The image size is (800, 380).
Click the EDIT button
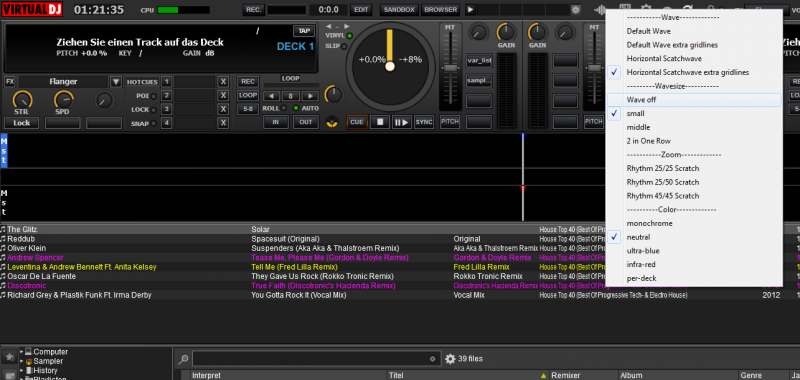[x=361, y=10]
